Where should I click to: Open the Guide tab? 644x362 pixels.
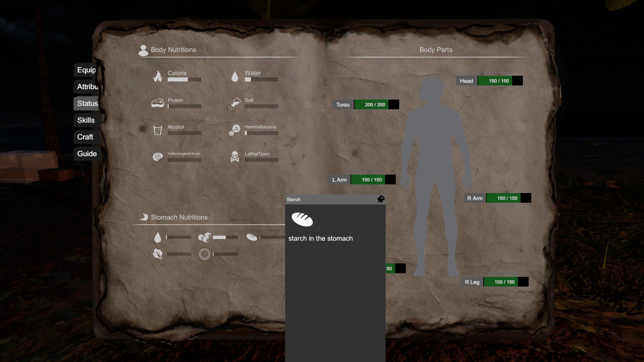click(x=87, y=154)
